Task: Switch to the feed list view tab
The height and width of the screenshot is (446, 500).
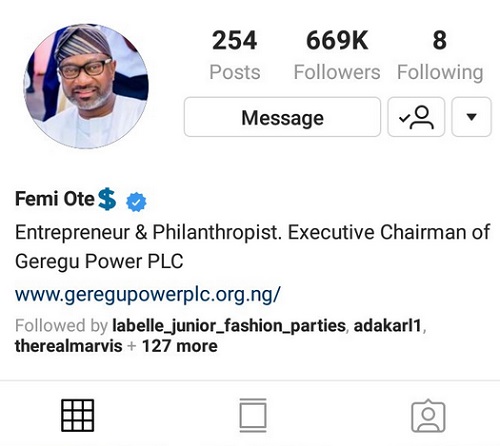Action: pyautogui.click(x=253, y=415)
